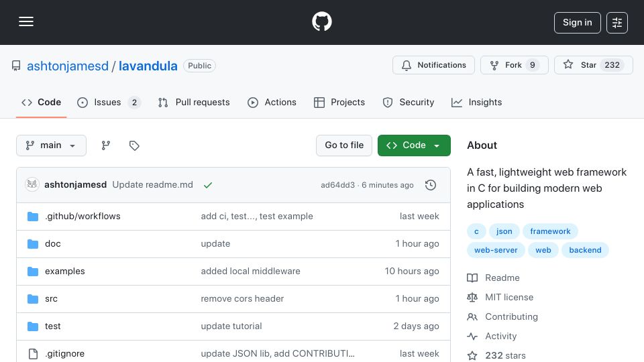644x362 pixels.
Task: Expand the main branch dropdown
Action: point(52,145)
